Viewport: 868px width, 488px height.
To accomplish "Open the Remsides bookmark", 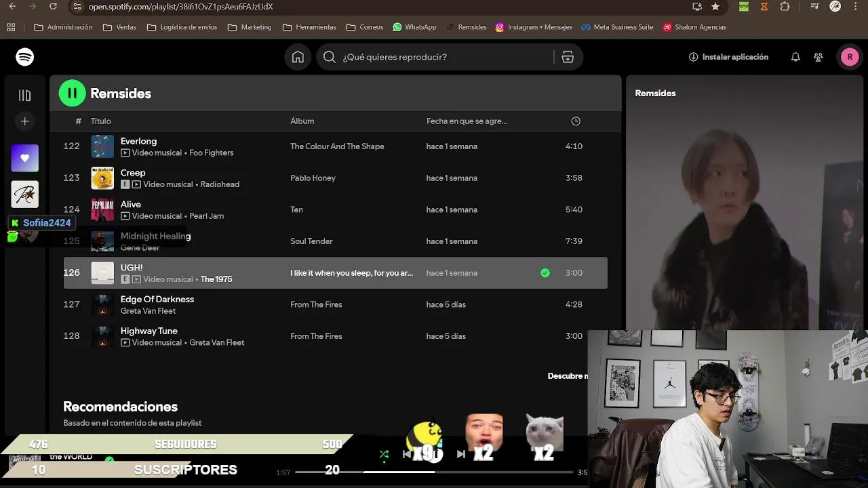I will coord(466,27).
